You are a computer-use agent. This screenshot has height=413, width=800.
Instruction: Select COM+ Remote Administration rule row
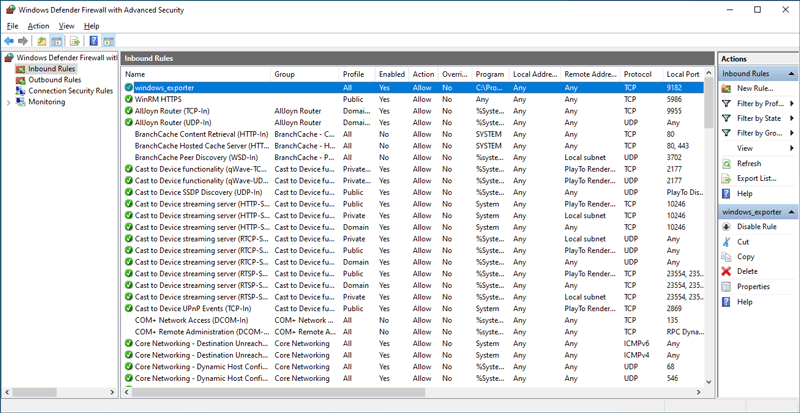413,332
